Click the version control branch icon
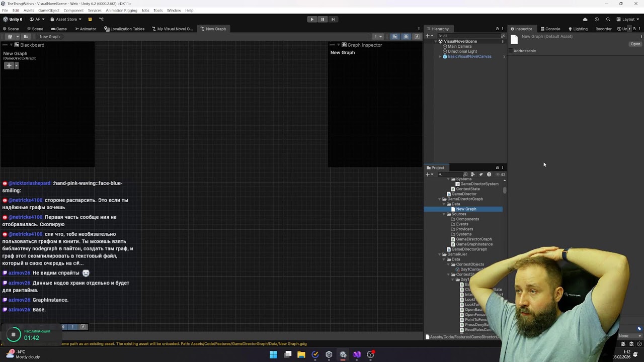The height and width of the screenshot is (362, 644). pos(101,19)
